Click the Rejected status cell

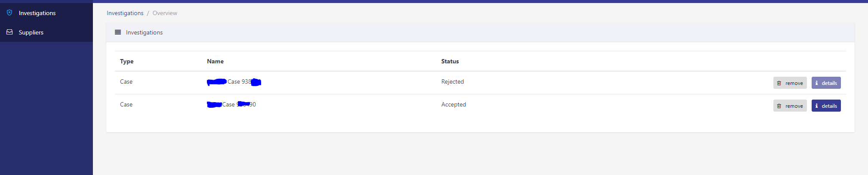point(452,81)
